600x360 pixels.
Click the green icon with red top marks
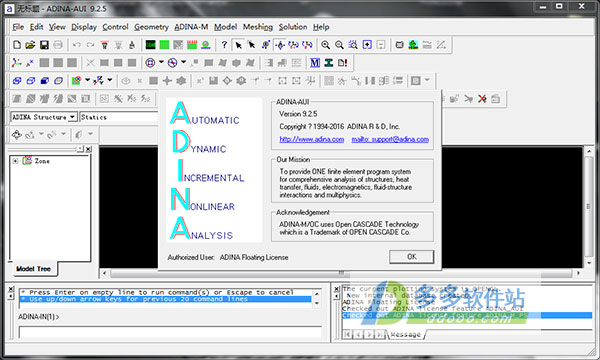tap(192, 45)
